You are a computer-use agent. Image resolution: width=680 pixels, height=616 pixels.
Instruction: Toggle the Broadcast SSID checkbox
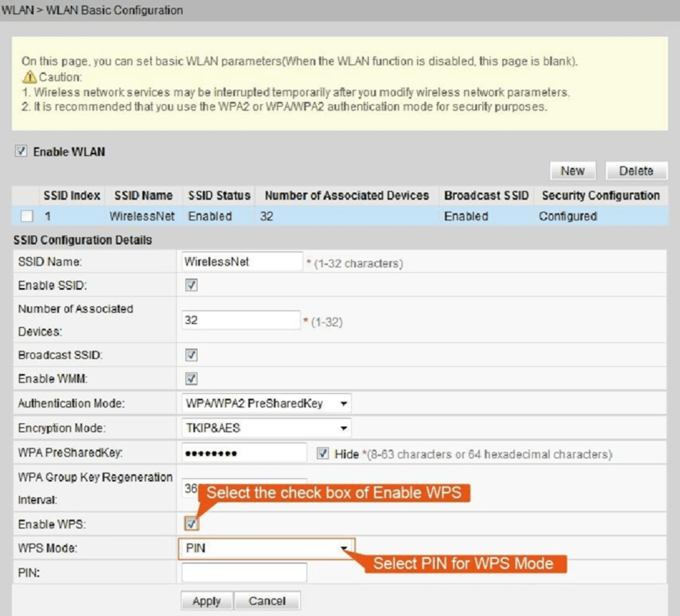point(192,355)
